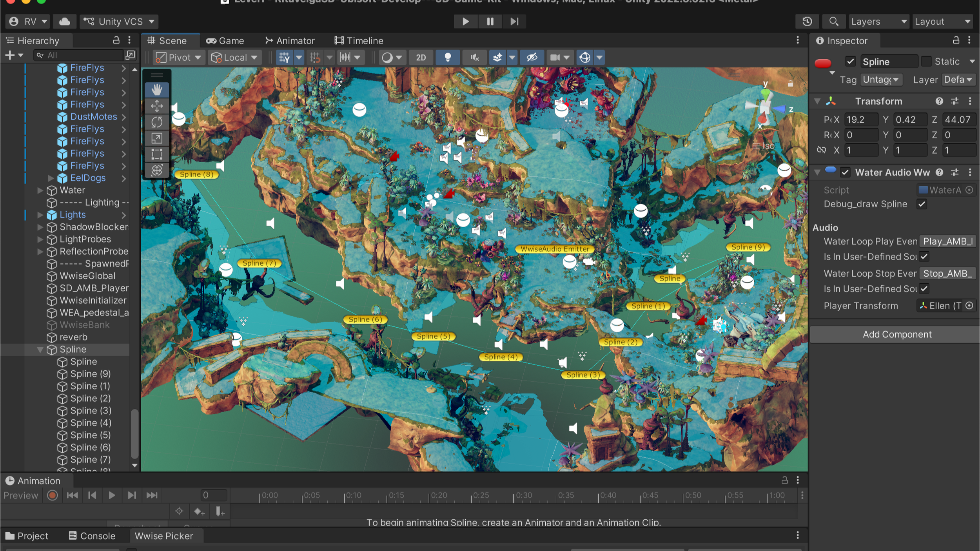Image resolution: width=980 pixels, height=551 pixels.
Task: Click the Pause button
Action: (x=490, y=22)
